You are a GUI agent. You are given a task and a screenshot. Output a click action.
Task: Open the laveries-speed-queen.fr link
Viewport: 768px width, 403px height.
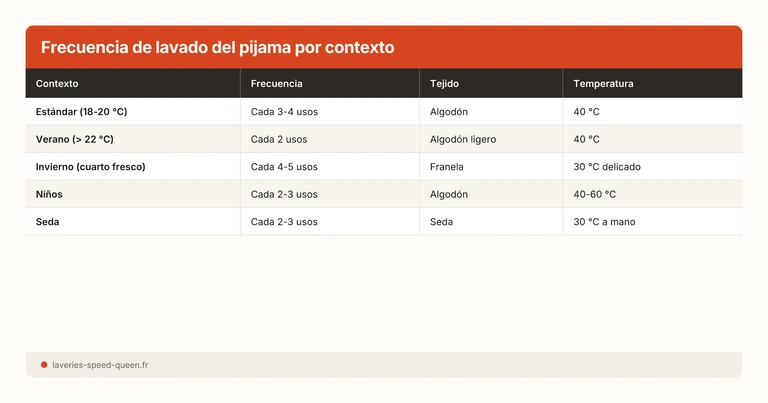pyautogui.click(x=100, y=365)
